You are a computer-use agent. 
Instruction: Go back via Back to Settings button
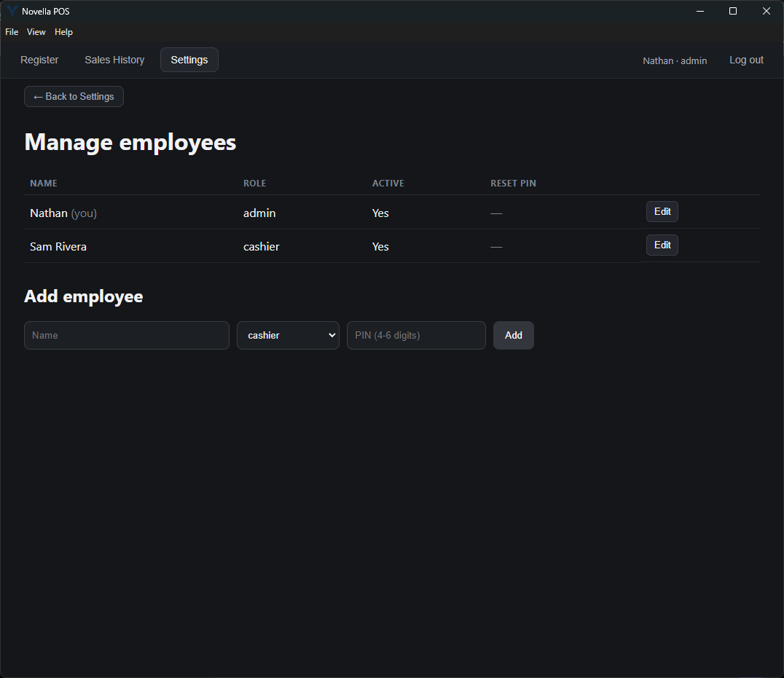tap(74, 96)
